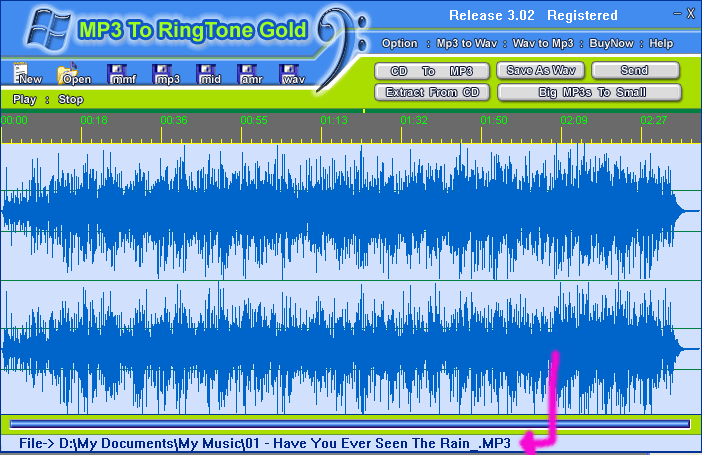Open the Option menu

click(399, 43)
